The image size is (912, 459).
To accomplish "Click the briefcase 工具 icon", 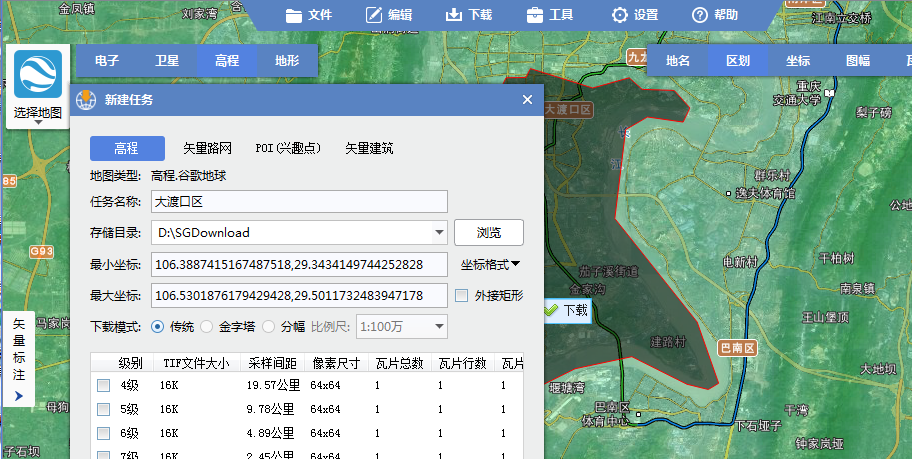I will coord(535,15).
